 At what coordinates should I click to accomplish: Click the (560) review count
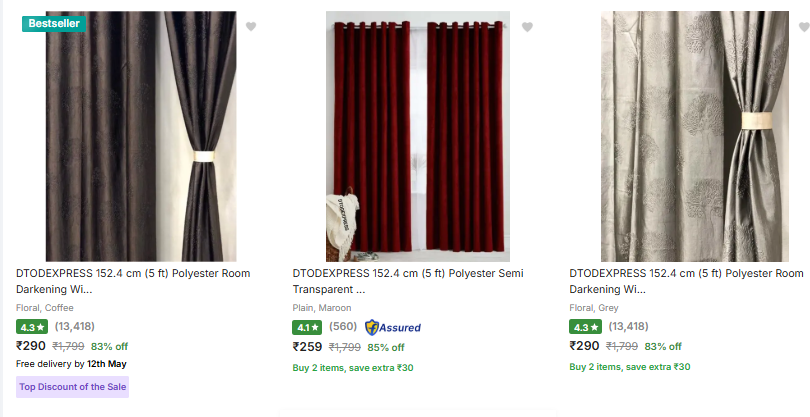[343, 326]
